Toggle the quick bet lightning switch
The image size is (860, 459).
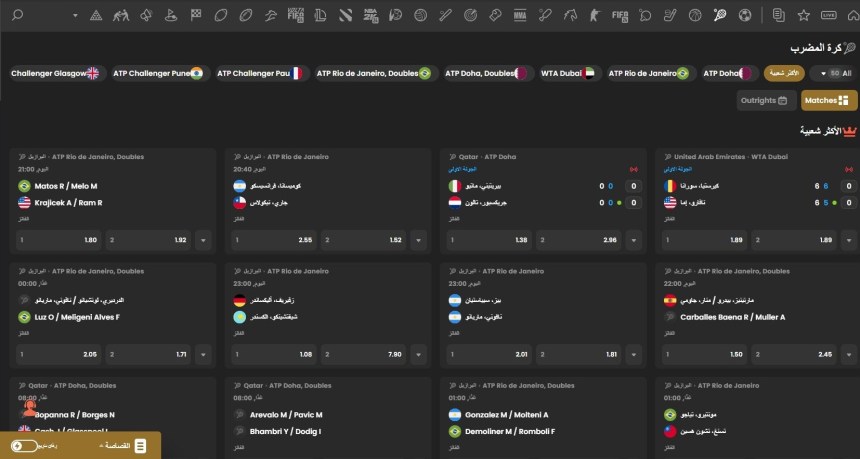24,446
